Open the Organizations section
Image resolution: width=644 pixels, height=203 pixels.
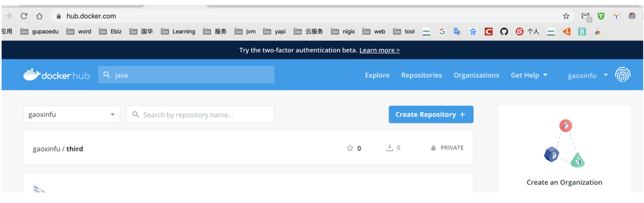476,75
